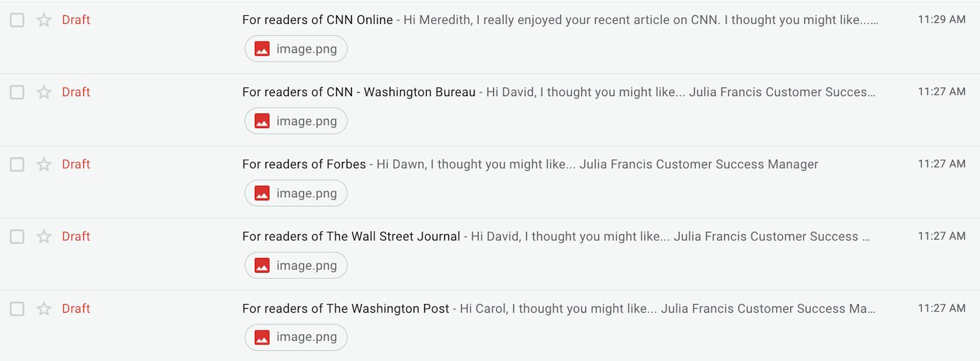Open image.png attachment in Washington Bureau draft
980x361 pixels.
[x=296, y=121]
